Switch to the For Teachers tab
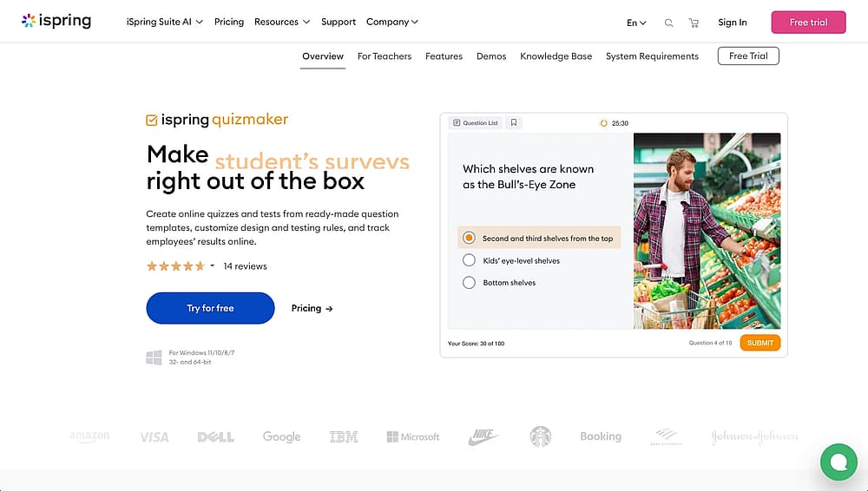The height and width of the screenshot is (491, 868). [385, 56]
